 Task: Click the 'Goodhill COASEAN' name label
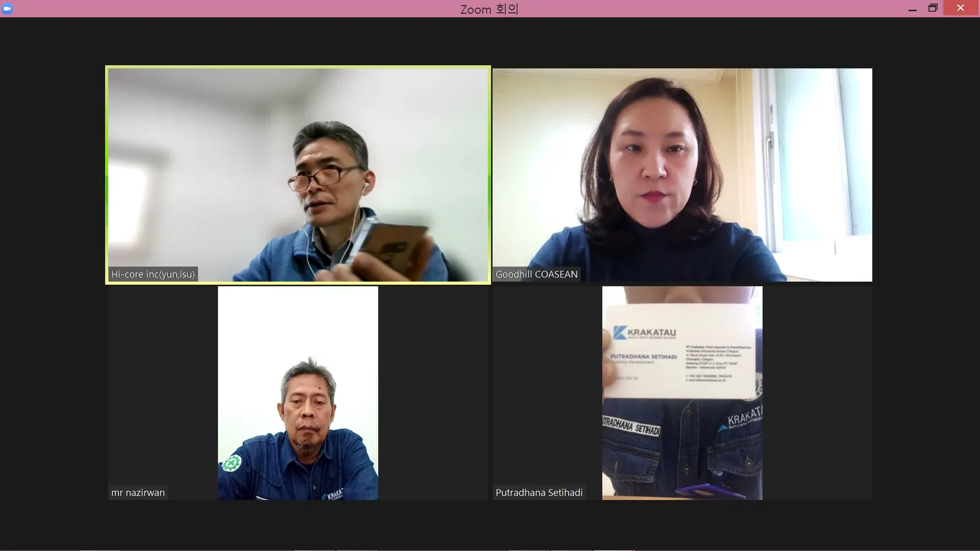pos(537,274)
